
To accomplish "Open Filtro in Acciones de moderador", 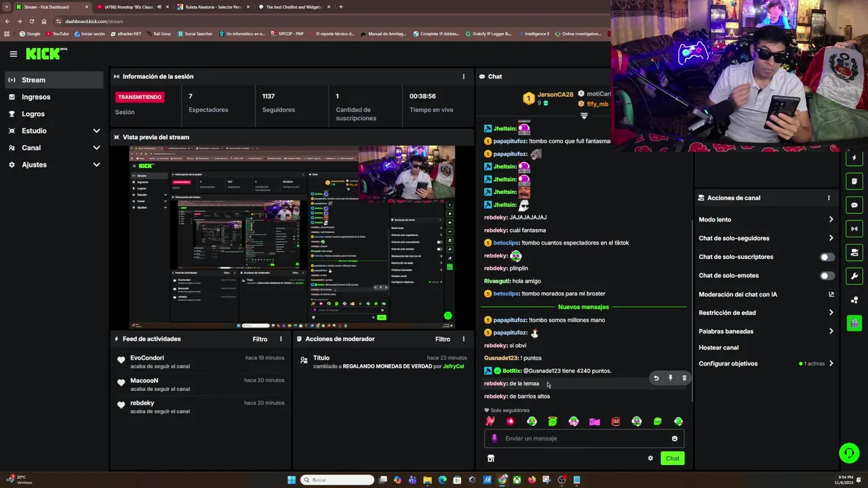I will click(x=443, y=339).
